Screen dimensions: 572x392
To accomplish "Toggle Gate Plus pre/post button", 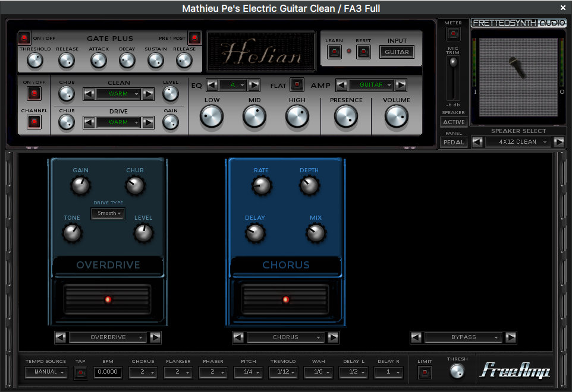I will pos(194,38).
